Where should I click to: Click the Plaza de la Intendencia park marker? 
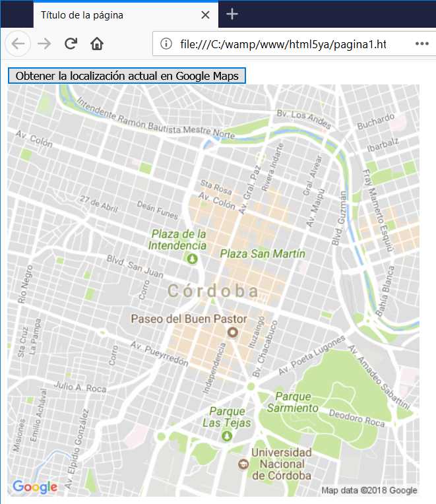click(192, 259)
